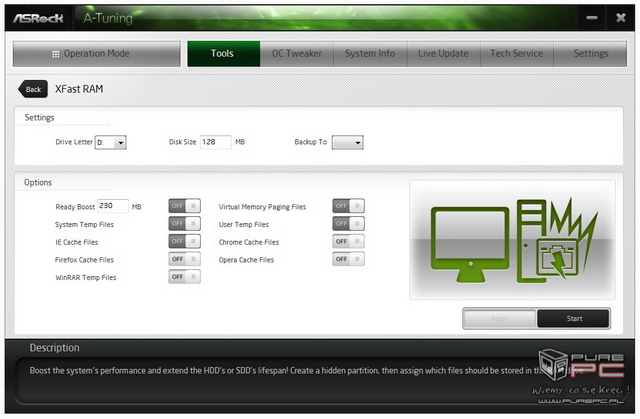This screenshot has width=640, height=419.
Task: Toggle Firefox Cache Files switch
Action: point(184,259)
